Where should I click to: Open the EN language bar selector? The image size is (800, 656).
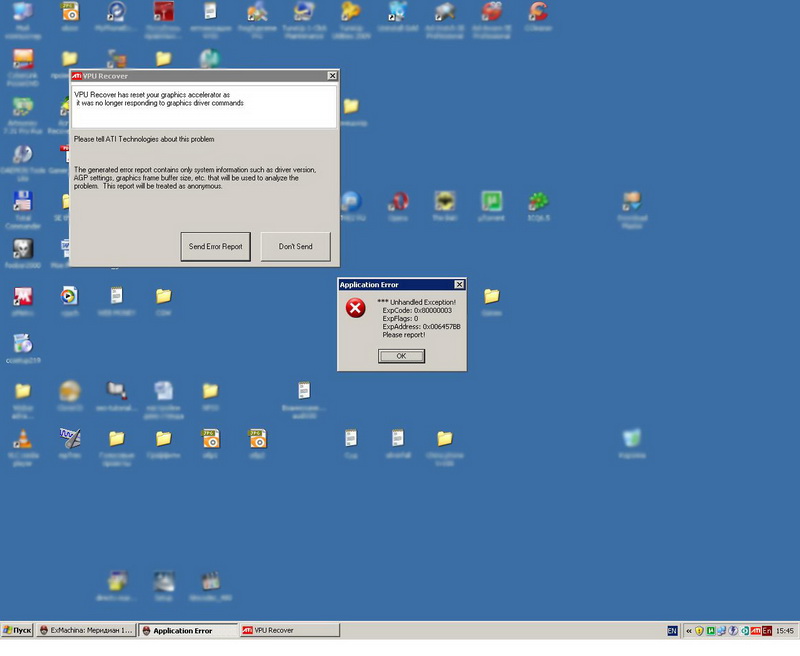pyautogui.click(x=672, y=631)
